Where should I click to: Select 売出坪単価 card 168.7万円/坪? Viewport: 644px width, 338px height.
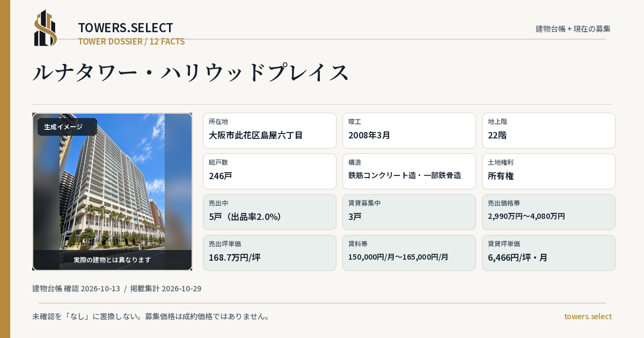click(x=269, y=253)
